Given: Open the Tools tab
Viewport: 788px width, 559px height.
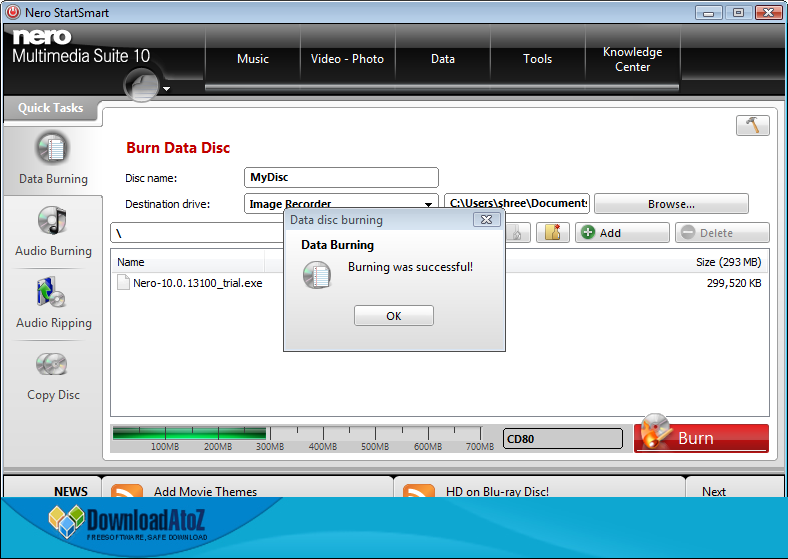Looking at the screenshot, I should click(538, 59).
